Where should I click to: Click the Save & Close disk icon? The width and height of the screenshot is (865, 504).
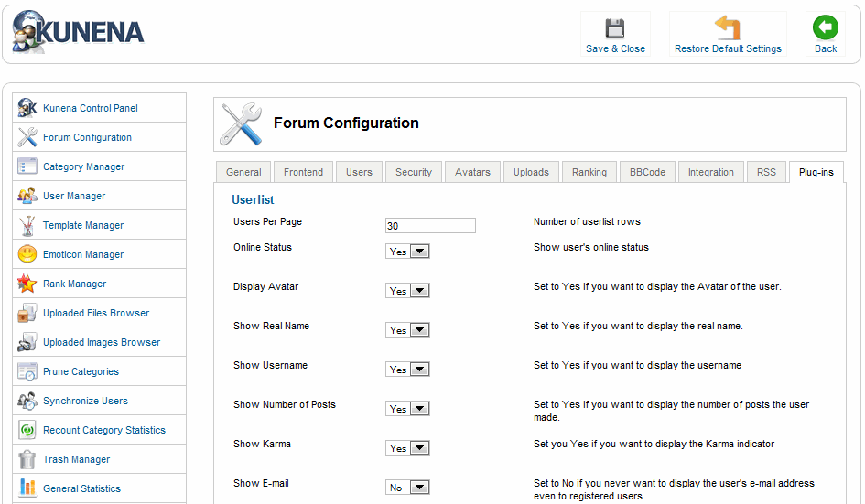pyautogui.click(x=615, y=27)
